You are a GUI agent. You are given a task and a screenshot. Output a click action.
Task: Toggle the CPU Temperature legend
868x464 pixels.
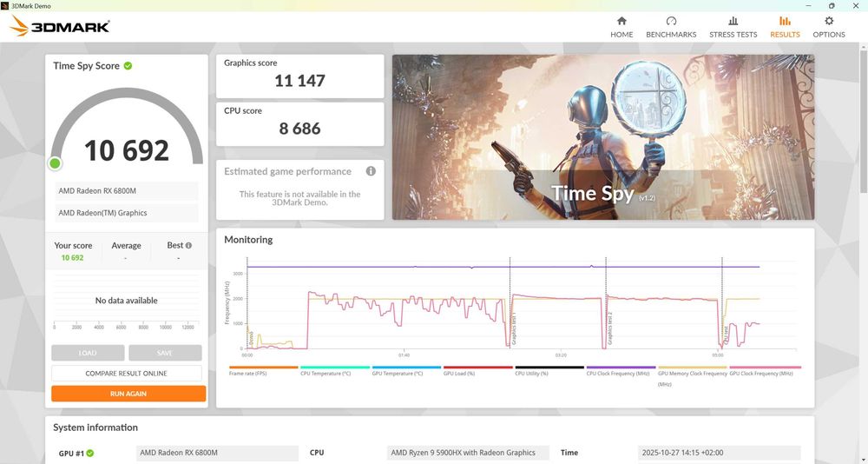(x=335, y=370)
